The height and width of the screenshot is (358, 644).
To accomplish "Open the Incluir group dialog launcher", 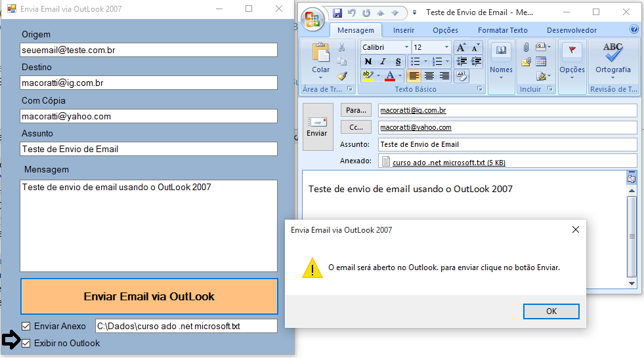I will 550,89.
